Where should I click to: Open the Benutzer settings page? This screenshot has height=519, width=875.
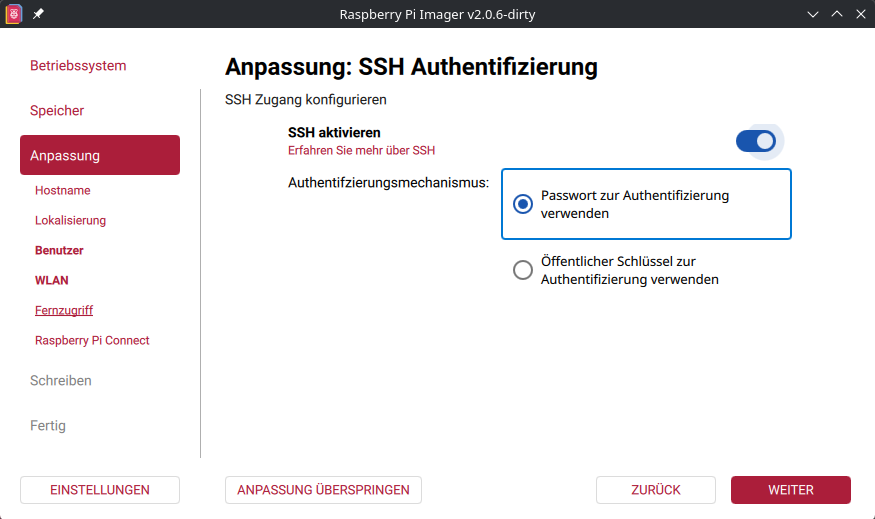tap(59, 250)
